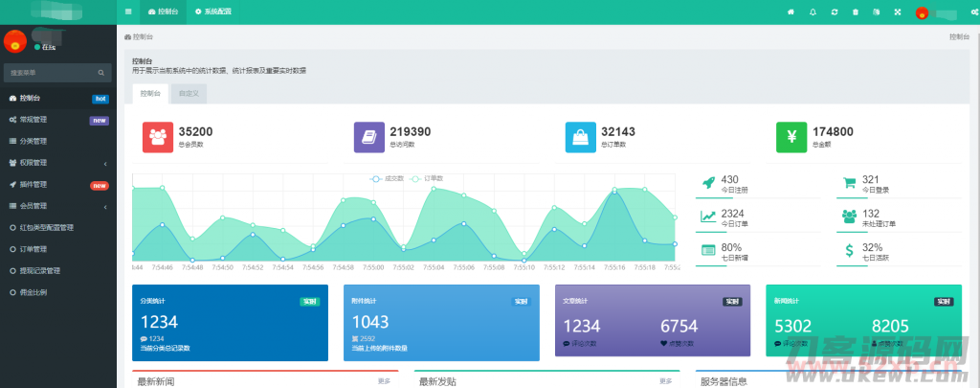Screen dimensions: 980x388
Task: Click the trash clear-cache icon
Action: pos(856,11)
